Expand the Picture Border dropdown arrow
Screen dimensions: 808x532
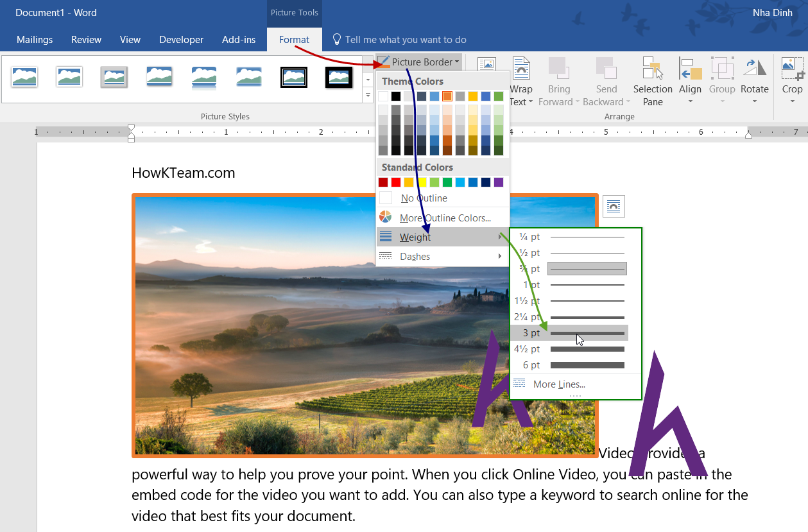[457, 62]
